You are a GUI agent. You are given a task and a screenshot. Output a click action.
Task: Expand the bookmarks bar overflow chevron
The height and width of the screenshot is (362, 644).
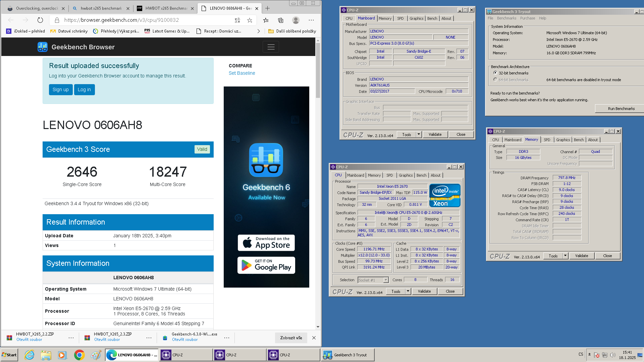258,31
